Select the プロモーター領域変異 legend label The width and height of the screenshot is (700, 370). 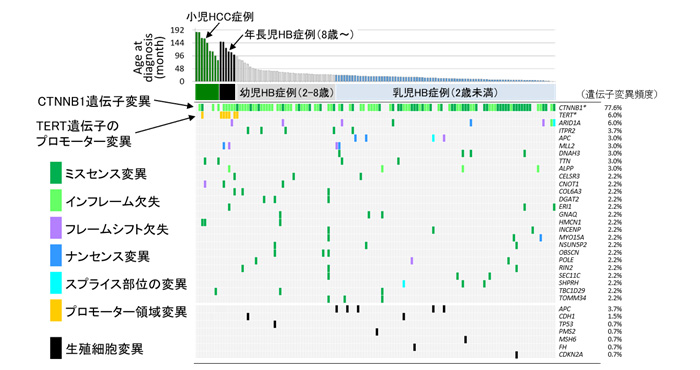pos(126,312)
